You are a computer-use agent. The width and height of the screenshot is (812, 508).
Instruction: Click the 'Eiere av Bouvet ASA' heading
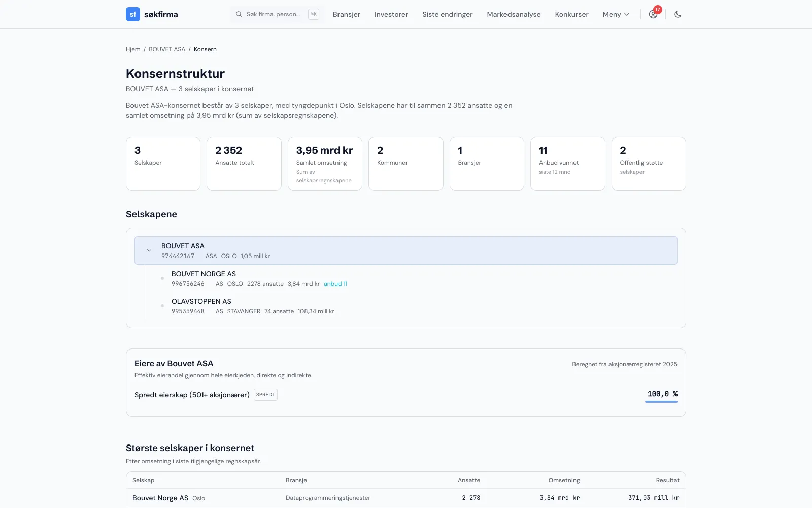pos(174,363)
